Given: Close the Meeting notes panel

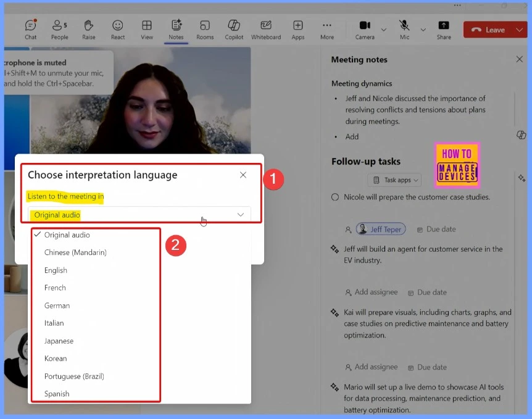Looking at the screenshot, I should coord(519,59).
